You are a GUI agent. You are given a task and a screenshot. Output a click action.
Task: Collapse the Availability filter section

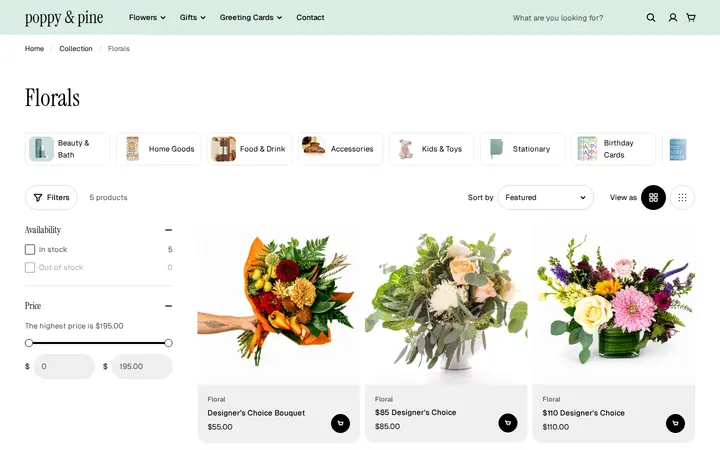(x=169, y=230)
